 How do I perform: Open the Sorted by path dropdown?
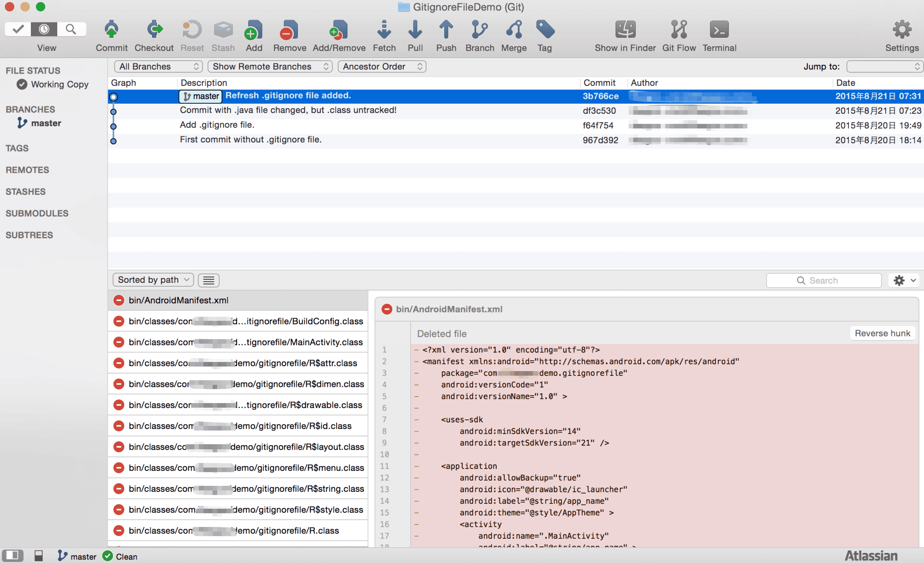153,280
